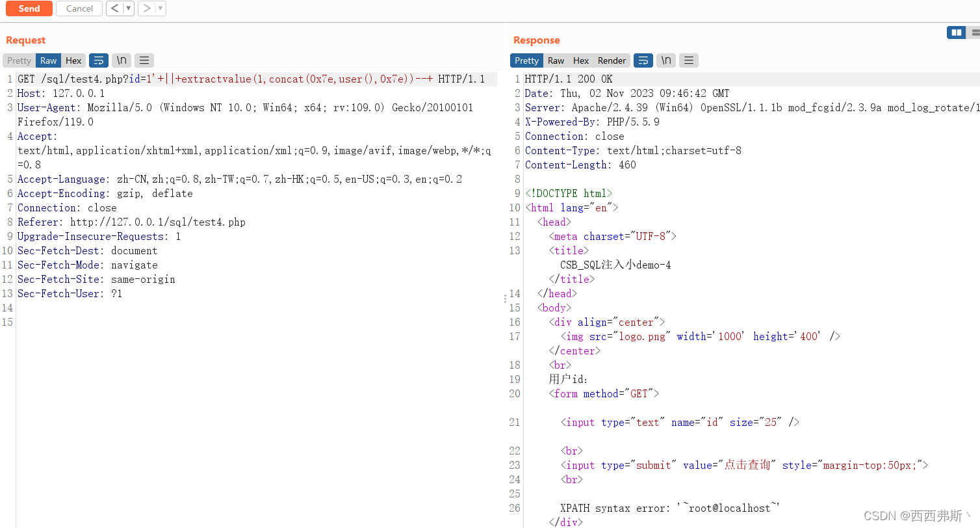Toggle word wrap in Request panel
The width and height of the screenshot is (980, 528).
pos(99,60)
